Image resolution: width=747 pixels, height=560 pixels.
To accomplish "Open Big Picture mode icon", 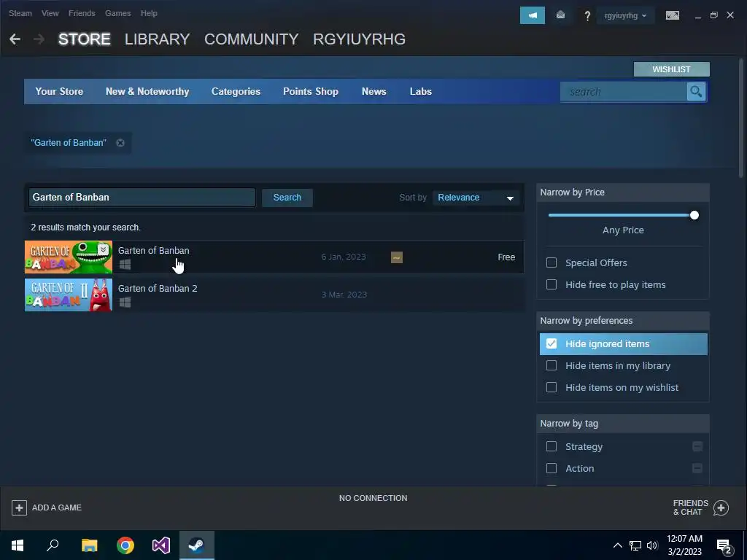I will 672,16.
